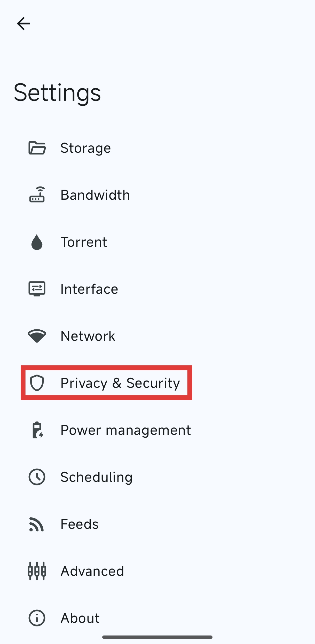Tap the Bandwidth router icon
The image size is (315, 644).
tap(37, 195)
